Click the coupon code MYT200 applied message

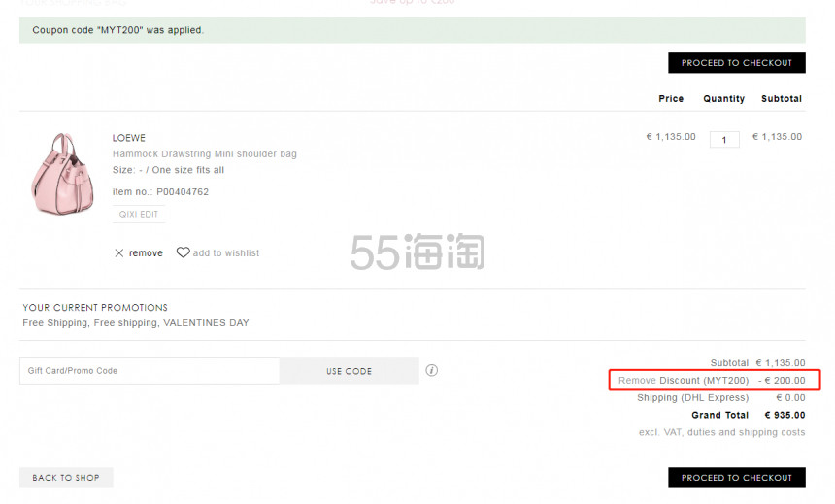(117, 30)
